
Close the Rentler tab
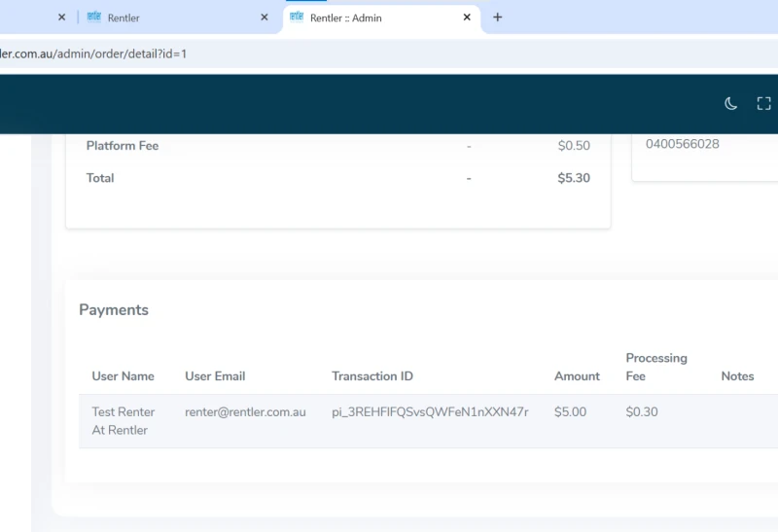(265, 18)
